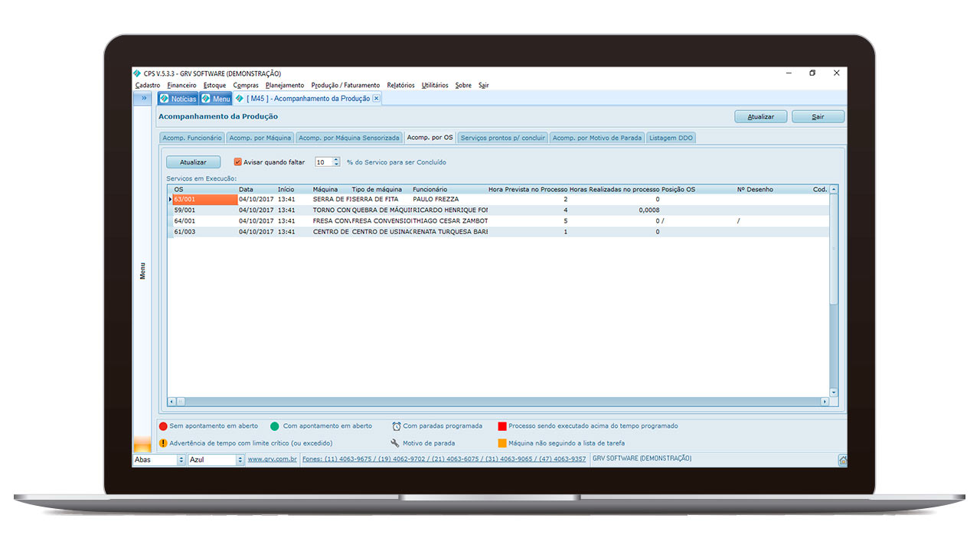Viewport: 980px width, 551px height.
Task: Switch to Acomp. por Máquina Sensorizada tab
Action: tap(349, 138)
